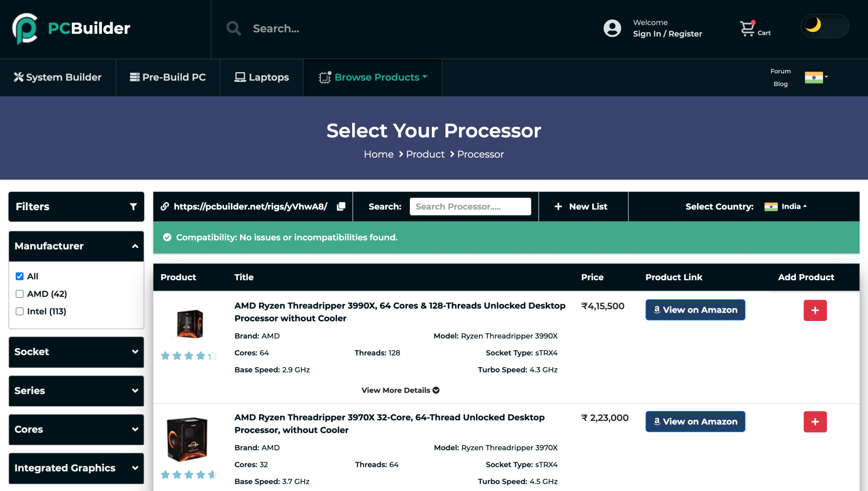The height and width of the screenshot is (491, 868).
Task: Open the Select Country India dropdown
Action: pyautogui.click(x=786, y=206)
